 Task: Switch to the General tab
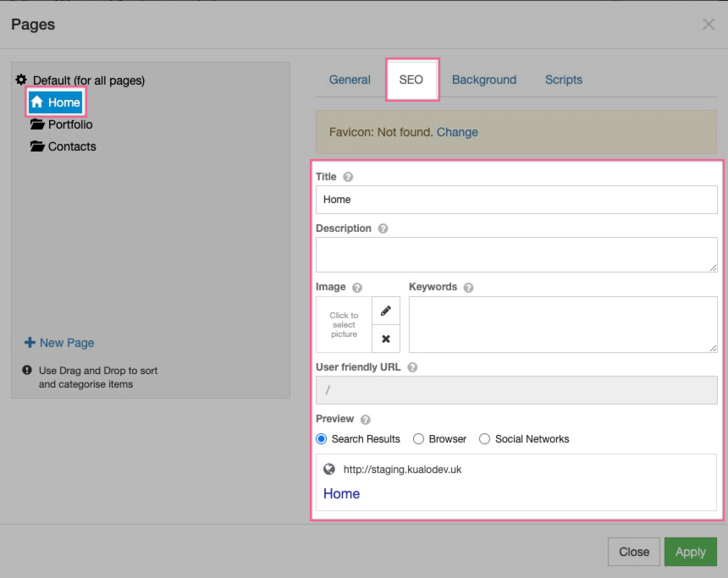coord(350,80)
